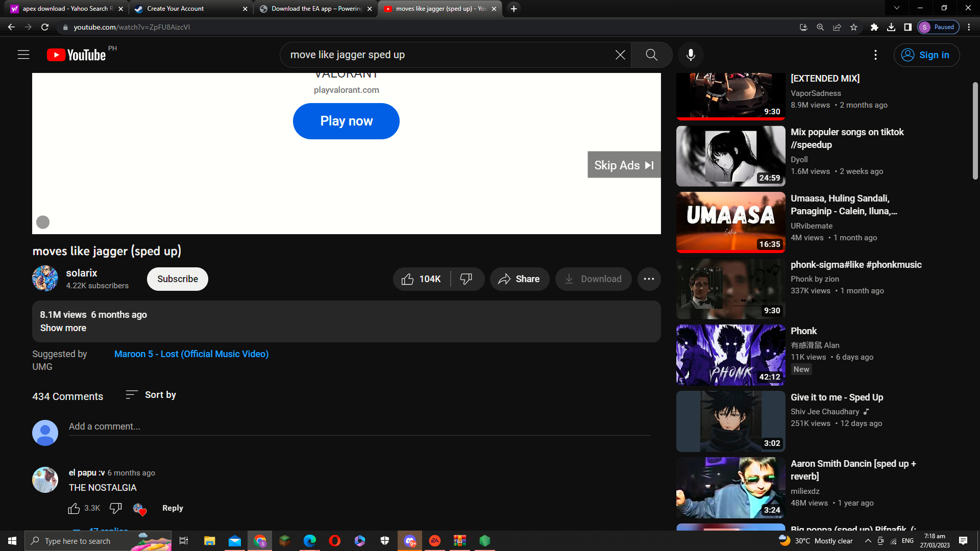Screen dimensions: 980x551
Task: Open the Share dialog
Action: [x=519, y=279]
